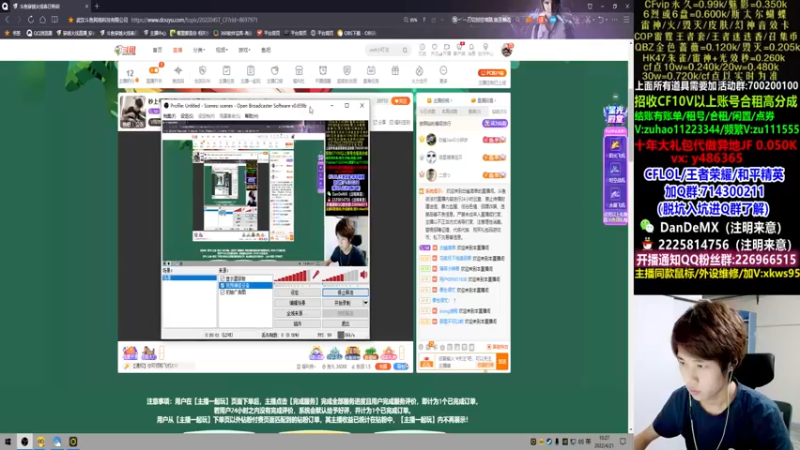
Task: Click the shield icon in streamer toolbar
Action: click(x=203, y=70)
